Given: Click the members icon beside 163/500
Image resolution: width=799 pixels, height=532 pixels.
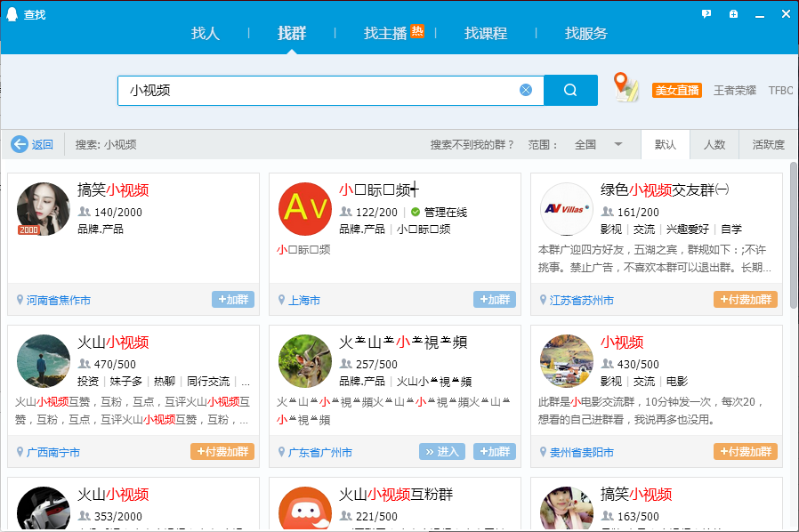Looking at the screenshot, I should pyautogui.click(x=608, y=516).
